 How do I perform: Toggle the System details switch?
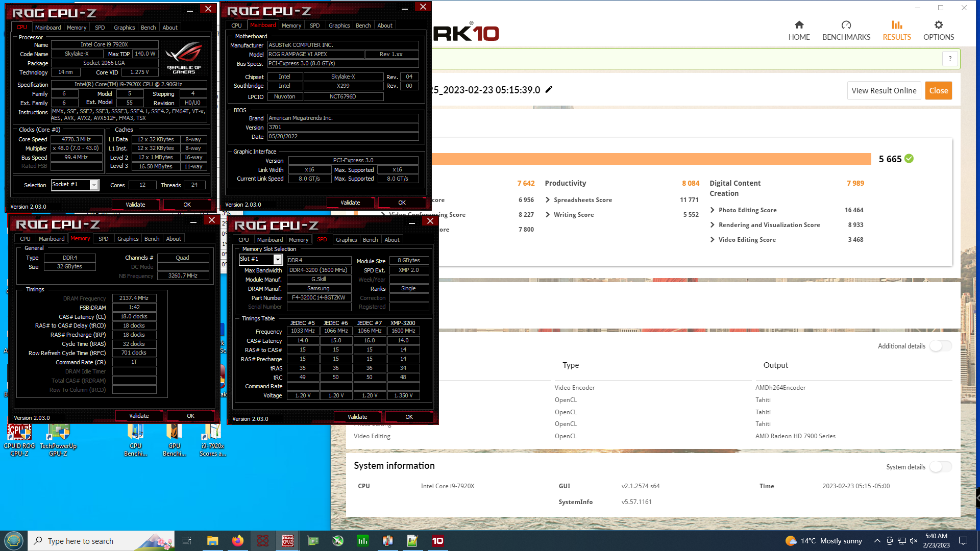click(941, 467)
